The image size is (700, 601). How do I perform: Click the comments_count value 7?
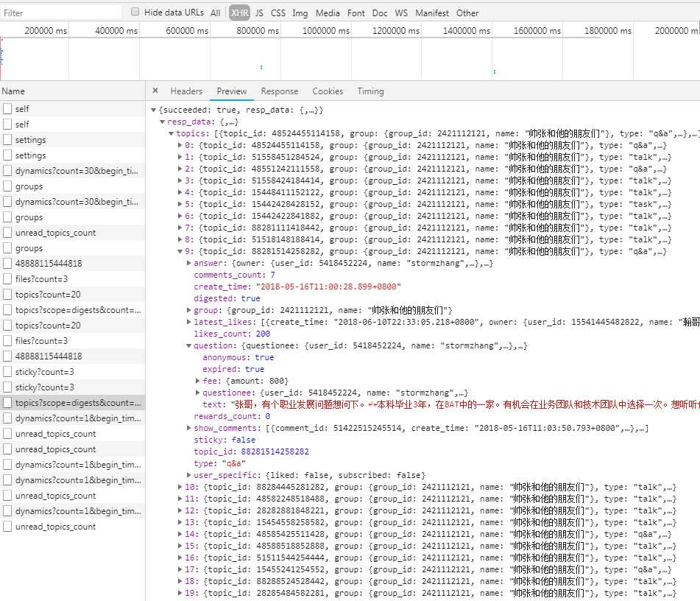pos(272,275)
